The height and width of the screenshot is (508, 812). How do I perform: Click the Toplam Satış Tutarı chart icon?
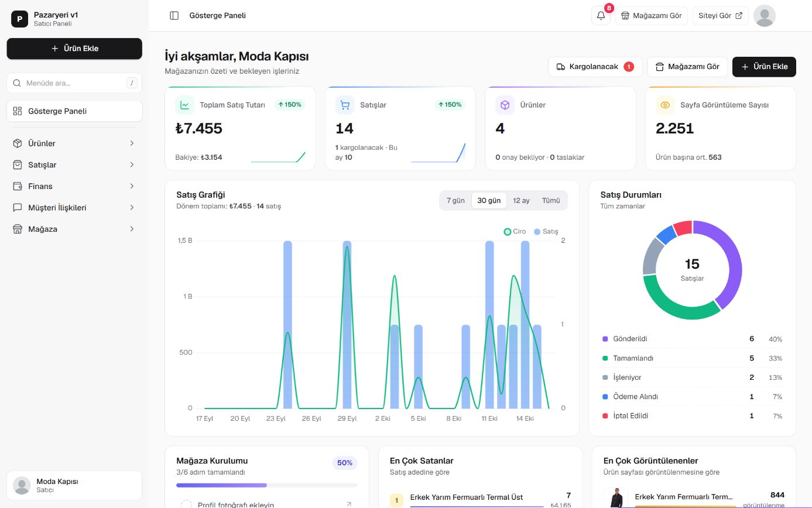(184, 105)
